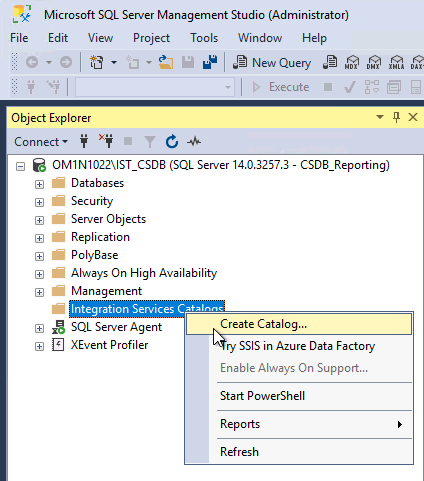Expand the SQL Server Agent node

click(39, 328)
